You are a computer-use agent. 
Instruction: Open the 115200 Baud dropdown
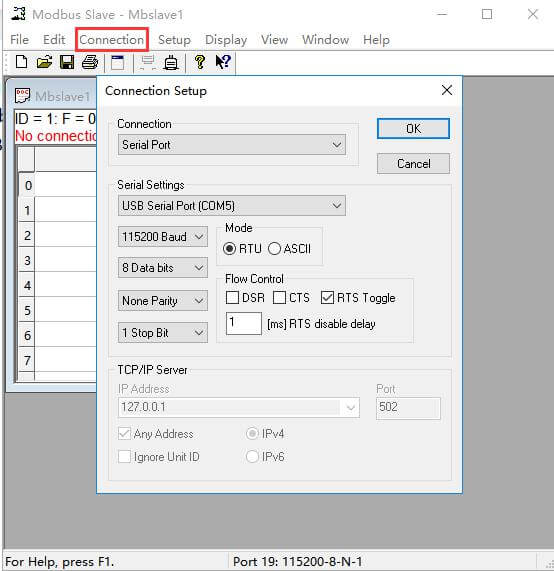(163, 237)
